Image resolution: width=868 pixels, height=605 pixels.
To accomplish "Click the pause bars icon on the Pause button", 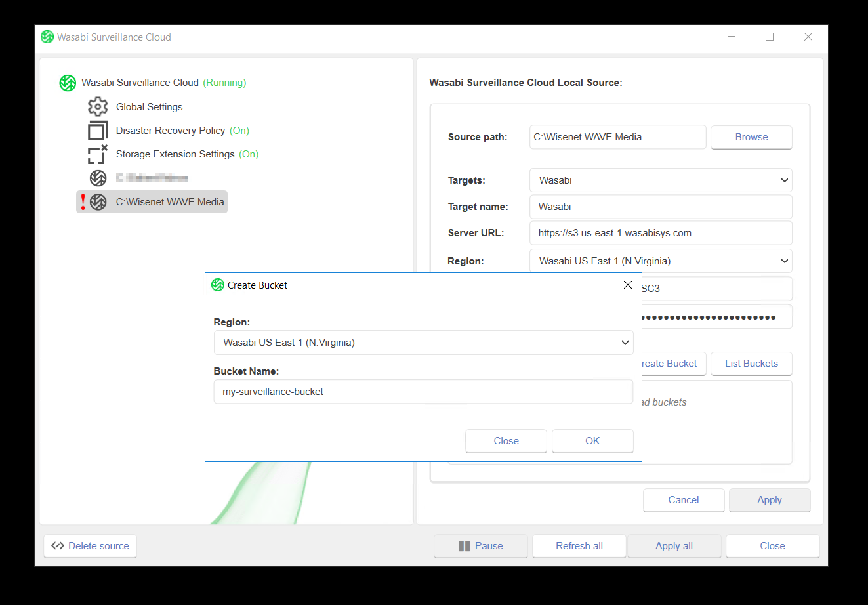I will tap(465, 546).
